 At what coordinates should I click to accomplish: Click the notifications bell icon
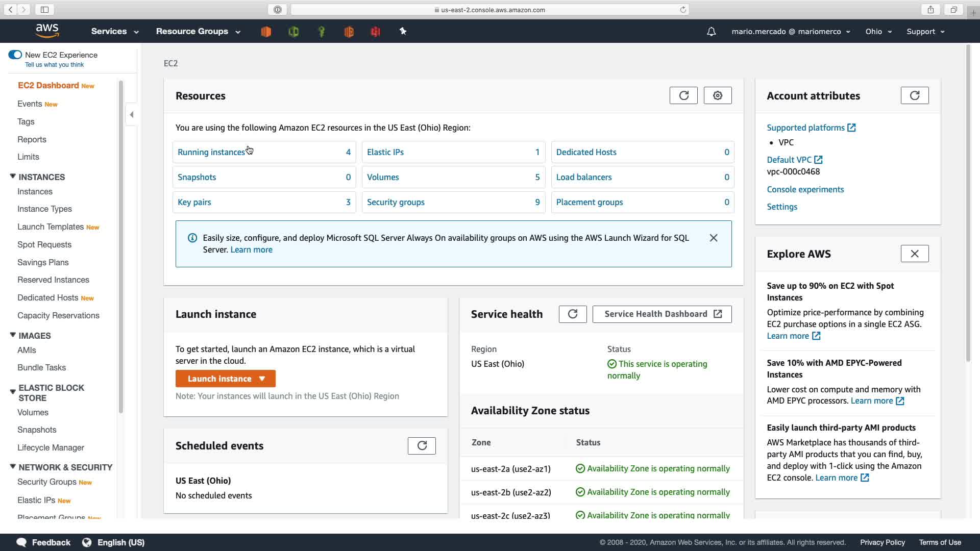tap(711, 32)
